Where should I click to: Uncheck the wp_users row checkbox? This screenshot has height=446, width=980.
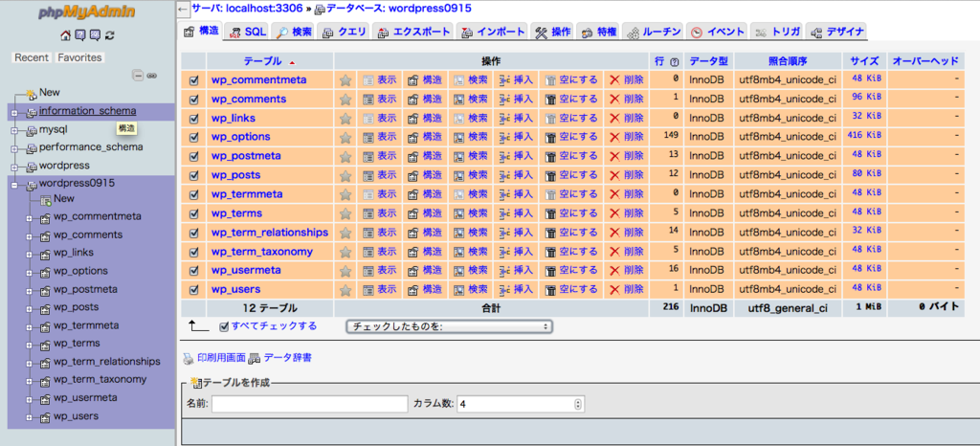(x=193, y=289)
